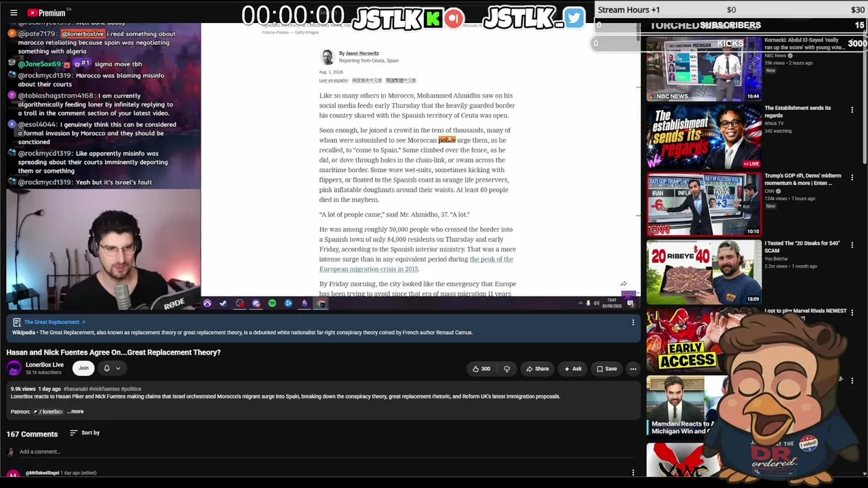Viewport: 868px width, 488px height.
Task: Open the #nickfuentes hashtag
Action: point(104,389)
